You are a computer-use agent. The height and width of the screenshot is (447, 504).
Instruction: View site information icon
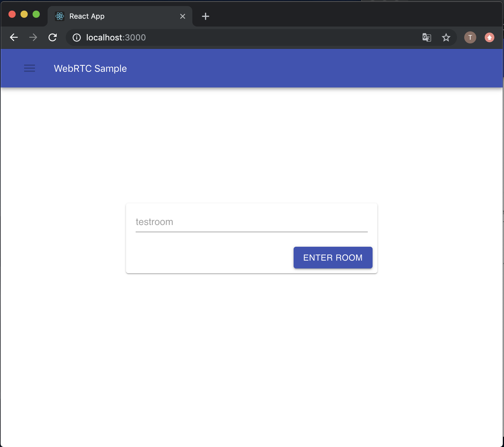click(x=77, y=37)
